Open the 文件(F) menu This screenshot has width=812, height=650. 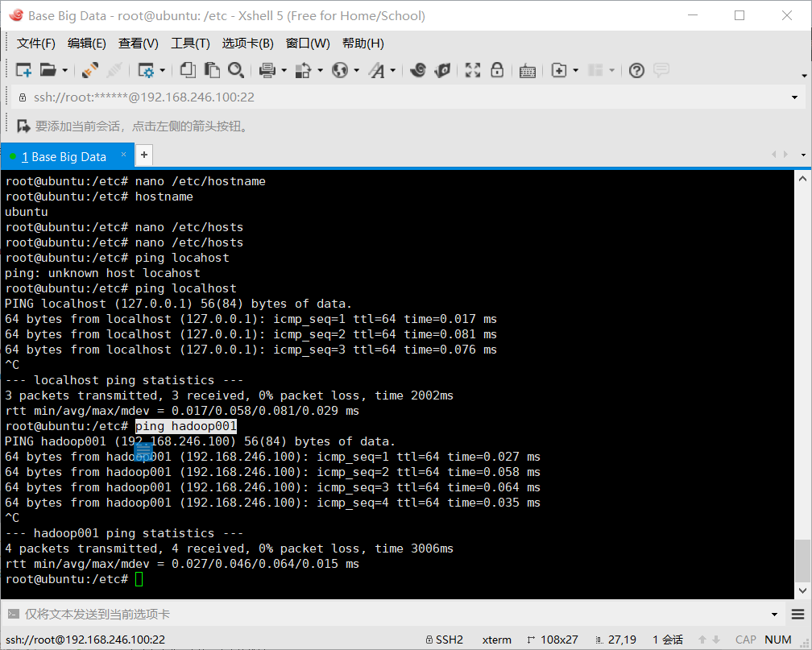coord(35,43)
